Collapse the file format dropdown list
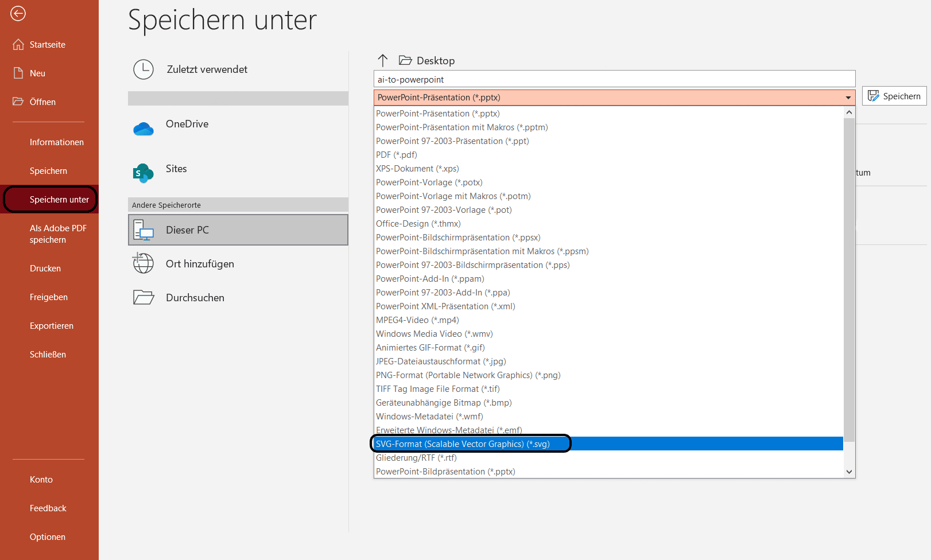 click(x=848, y=97)
